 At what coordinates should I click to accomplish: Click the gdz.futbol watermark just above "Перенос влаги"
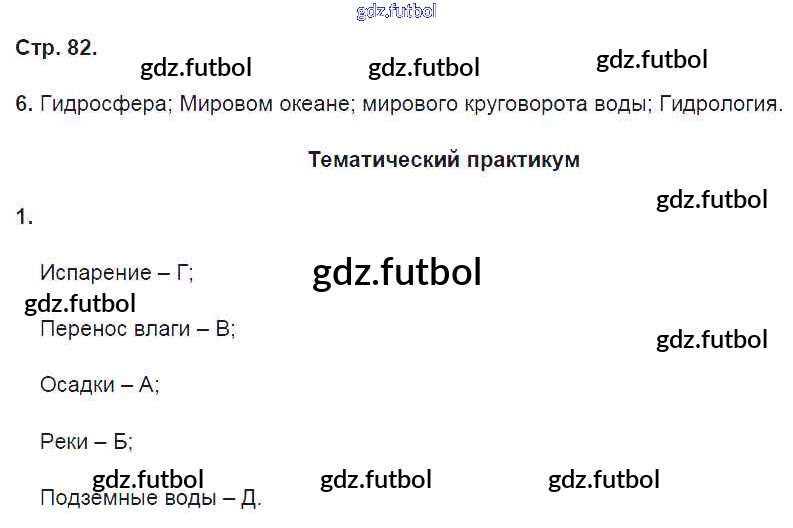pyautogui.click(x=80, y=303)
